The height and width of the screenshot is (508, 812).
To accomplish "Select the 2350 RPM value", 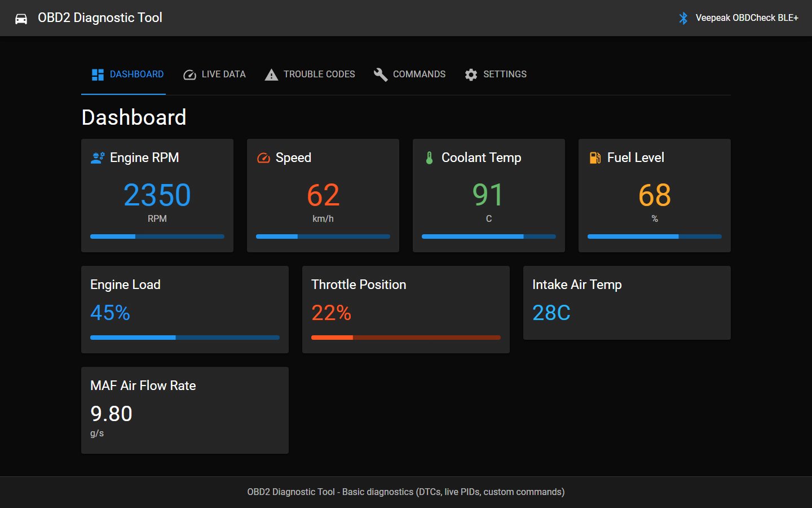I will coord(157,195).
